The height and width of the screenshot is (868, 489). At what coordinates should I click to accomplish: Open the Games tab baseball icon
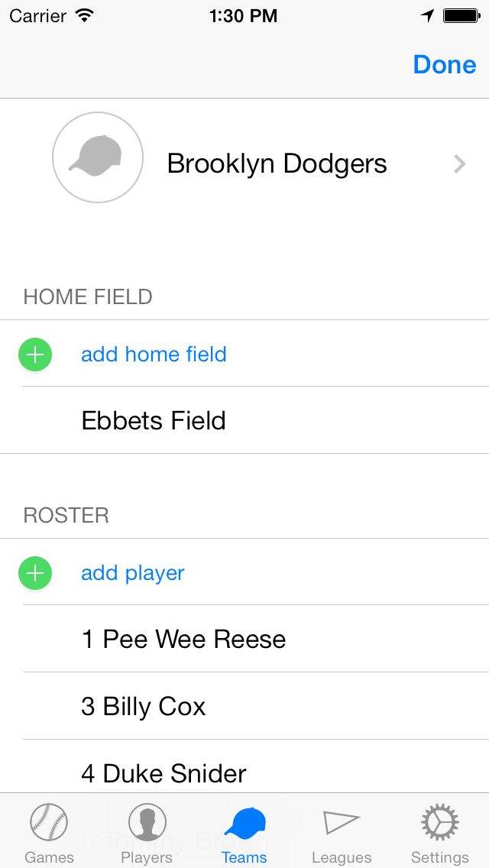(49, 823)
